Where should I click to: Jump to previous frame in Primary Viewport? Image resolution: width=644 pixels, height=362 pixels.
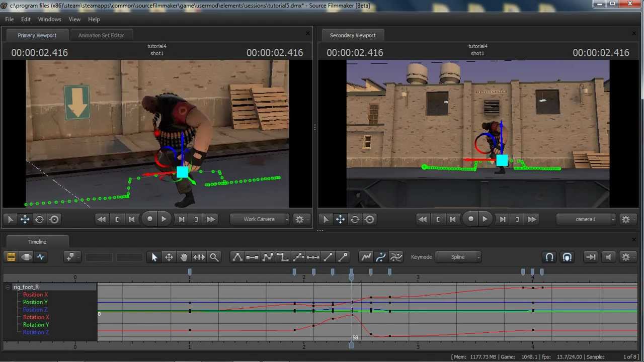132,219
